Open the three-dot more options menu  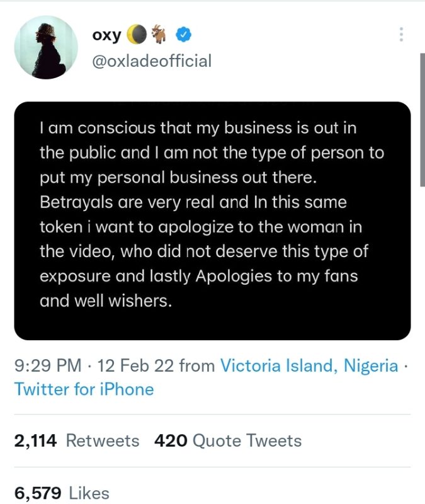[x=401, y=35]
